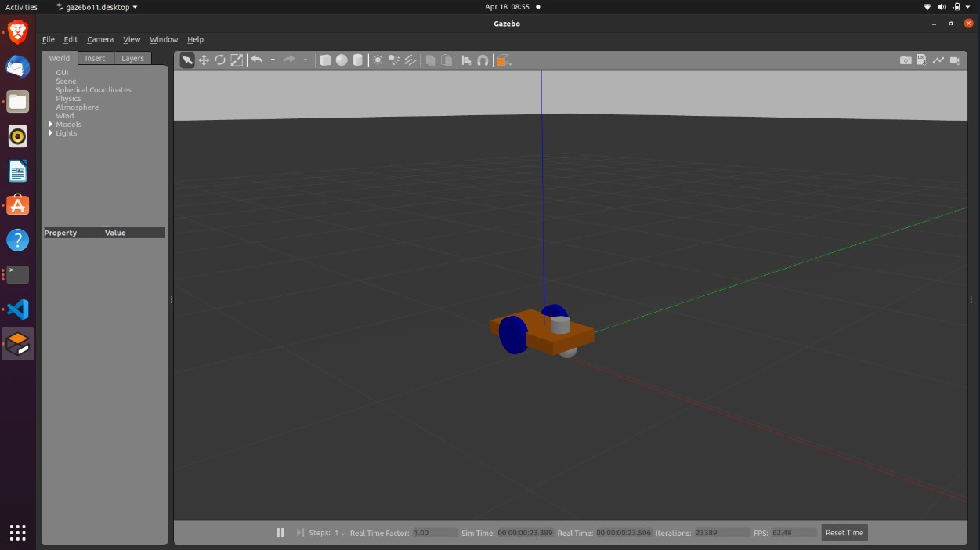Screen dimensions: 980x550
Task: Open the Help menu
Action: pos(195,39)
